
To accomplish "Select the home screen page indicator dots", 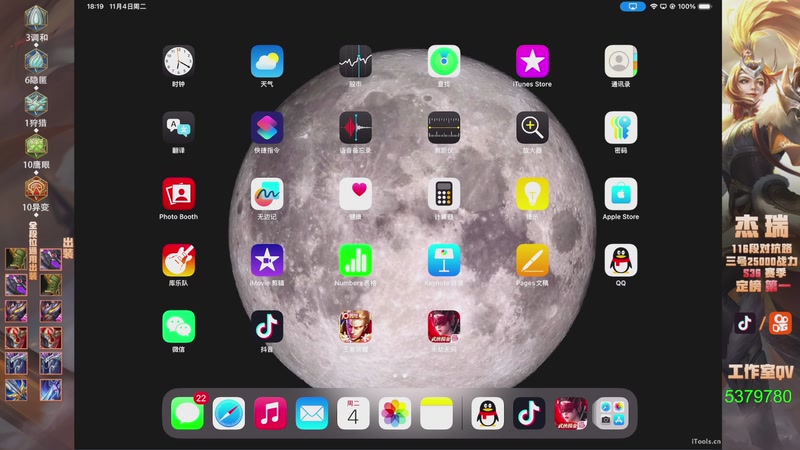I will pyautogui.click(x=400, y=376).
